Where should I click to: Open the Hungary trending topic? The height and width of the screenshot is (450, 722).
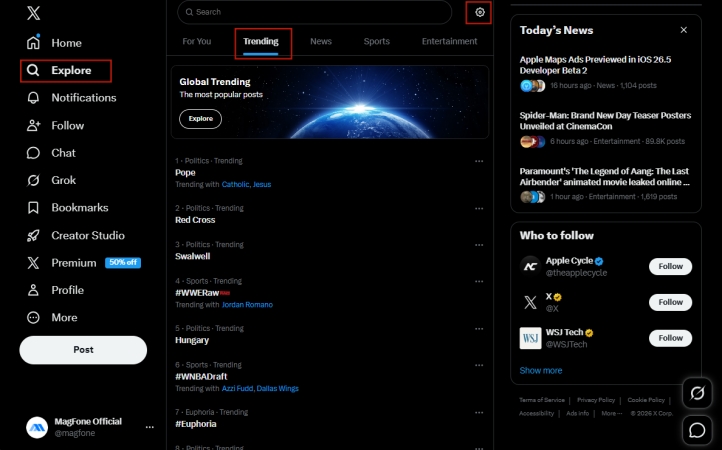[x=192, y=340]
